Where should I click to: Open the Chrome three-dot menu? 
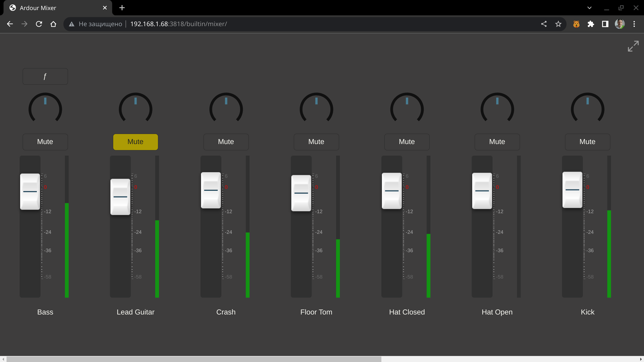634,24
